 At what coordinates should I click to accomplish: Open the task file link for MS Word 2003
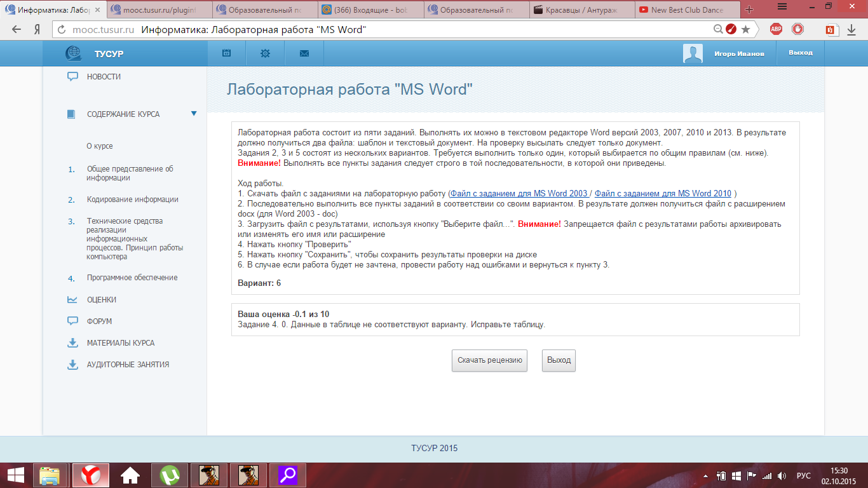tap(519, 194)
